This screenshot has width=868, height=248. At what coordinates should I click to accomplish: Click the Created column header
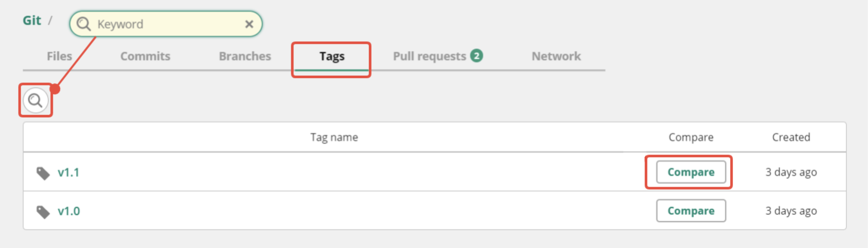[791, 137]
